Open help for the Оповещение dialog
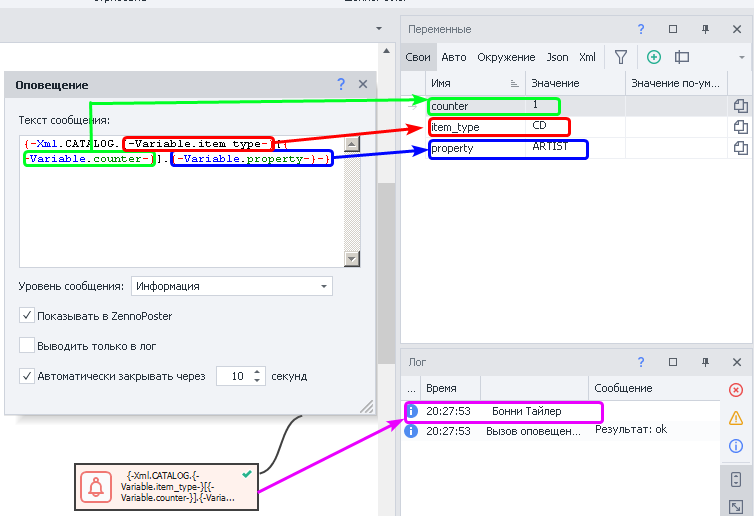 pos(341,85)
